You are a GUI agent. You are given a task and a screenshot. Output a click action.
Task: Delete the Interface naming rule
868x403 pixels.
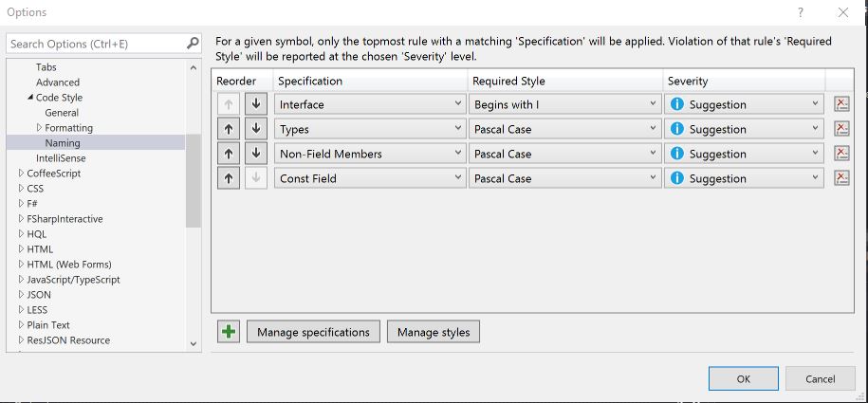(x=840, y=104)
